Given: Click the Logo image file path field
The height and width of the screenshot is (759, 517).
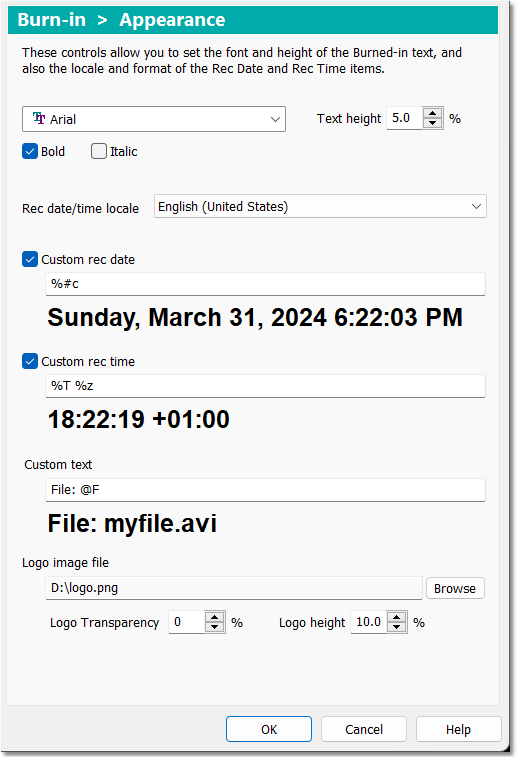Looking at the screenshot, I should [x=234, y=588].
